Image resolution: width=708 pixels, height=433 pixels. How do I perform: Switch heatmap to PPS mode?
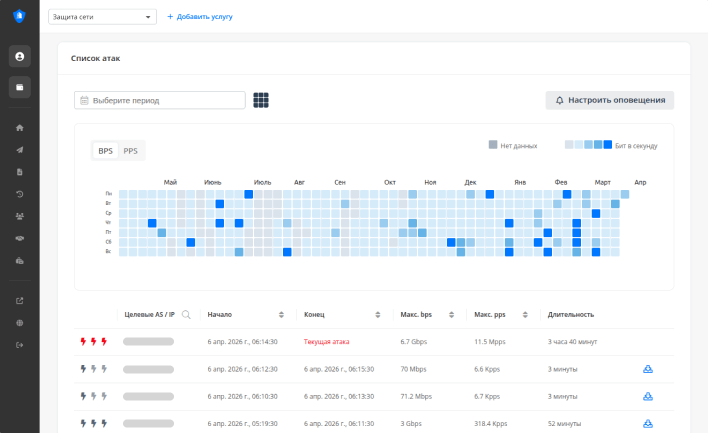pos(130,151)
